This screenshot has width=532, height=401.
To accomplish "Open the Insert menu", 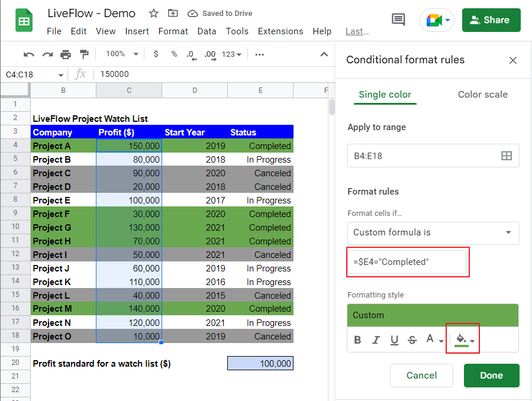I will pos(137,31).
